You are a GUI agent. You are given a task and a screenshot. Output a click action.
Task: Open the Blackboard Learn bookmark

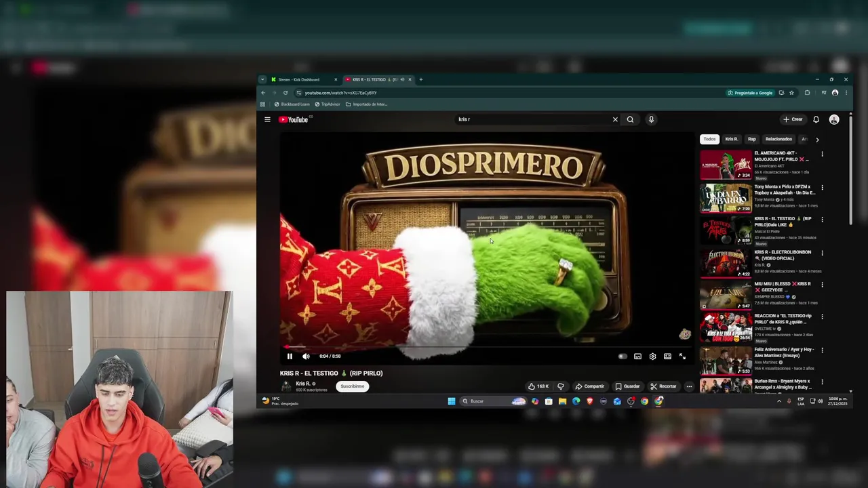click(x=292, y=104)
